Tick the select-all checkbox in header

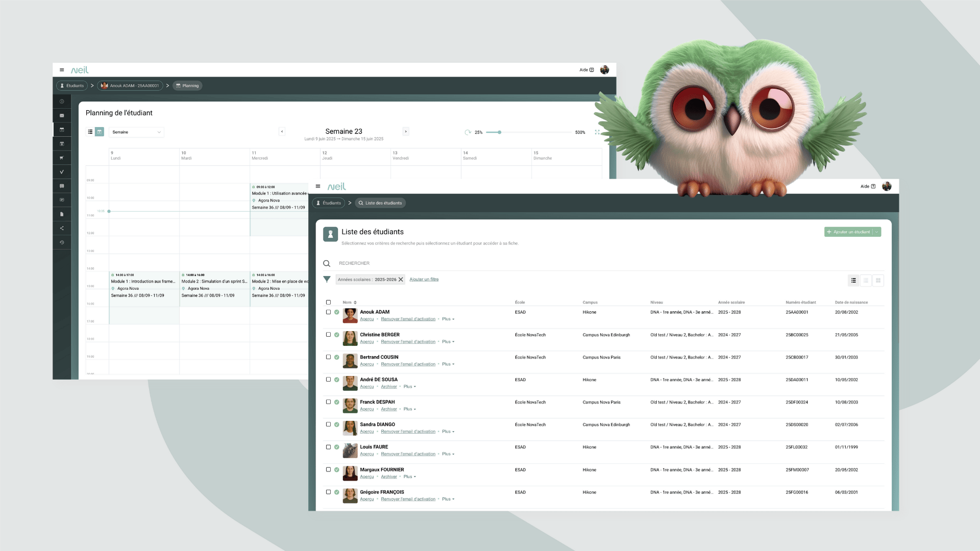pos(328,303)
